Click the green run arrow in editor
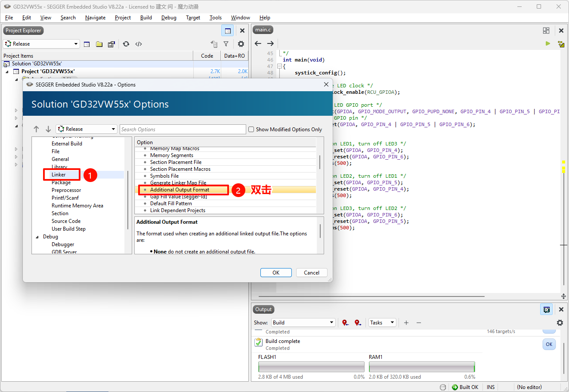The height and width of the screenshot is (392, 569). pos(547,43)
